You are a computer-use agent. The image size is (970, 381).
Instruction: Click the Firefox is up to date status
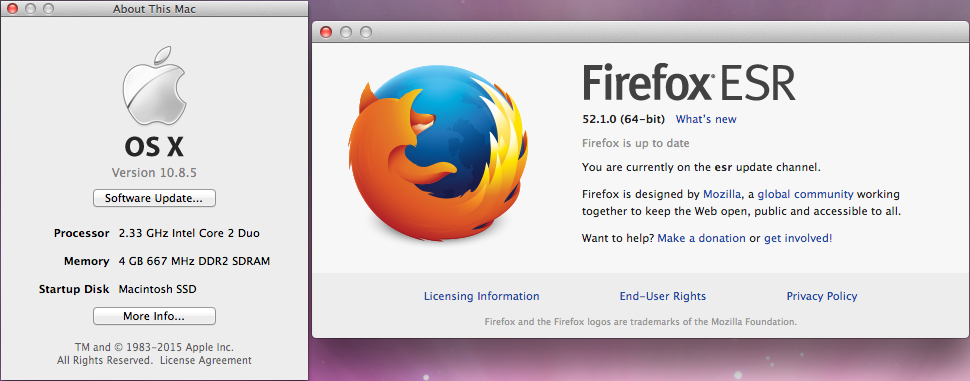click(x=635, y=143)
